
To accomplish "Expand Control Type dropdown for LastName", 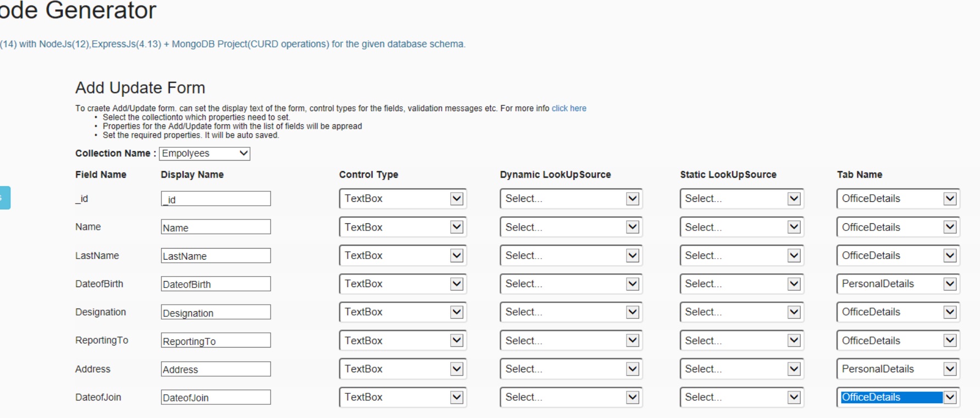I will (x=402, y=256).
